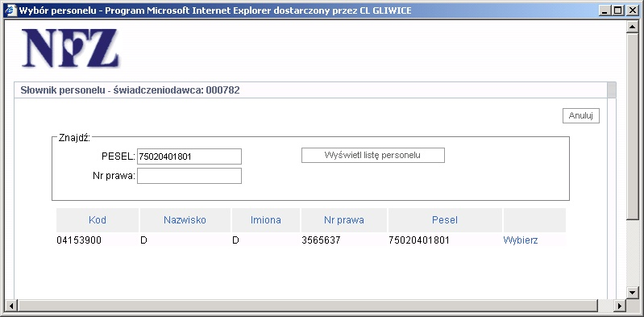The height and width of the screenshot is (317, 644).
Task: Focus the Nr prawa input field
Action: [189, 176]
